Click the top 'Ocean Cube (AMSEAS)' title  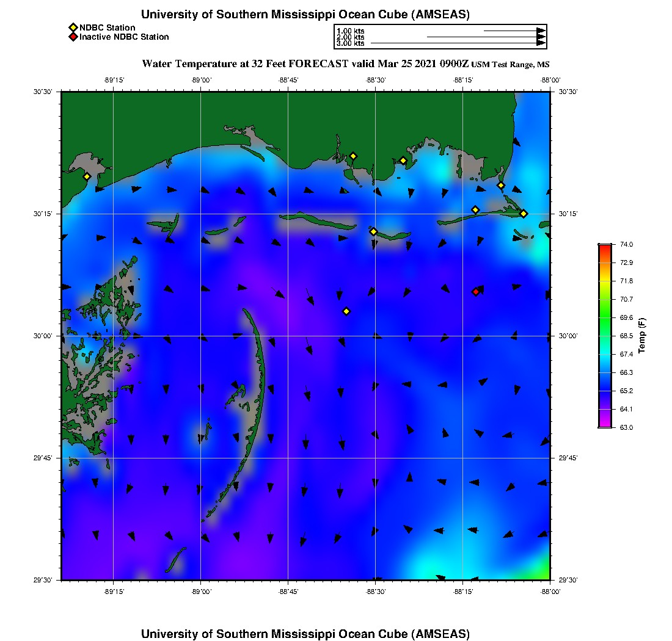(x=305, y=14)
